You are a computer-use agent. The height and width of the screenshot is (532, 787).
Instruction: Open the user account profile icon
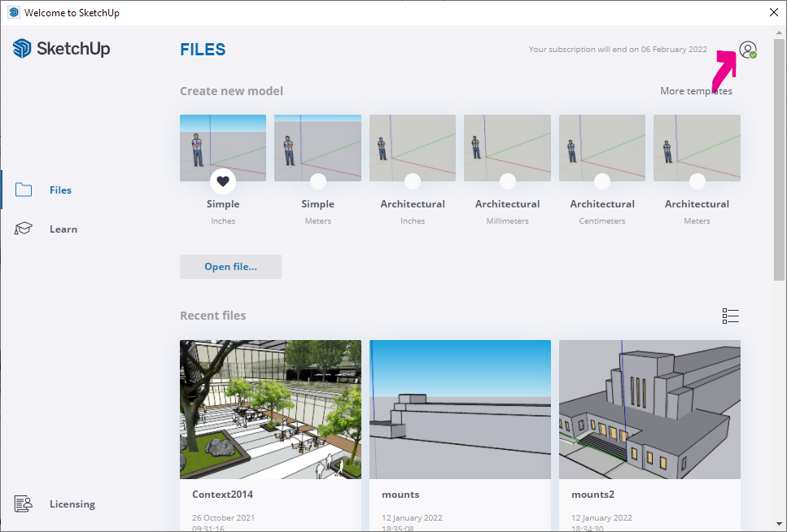747,50
